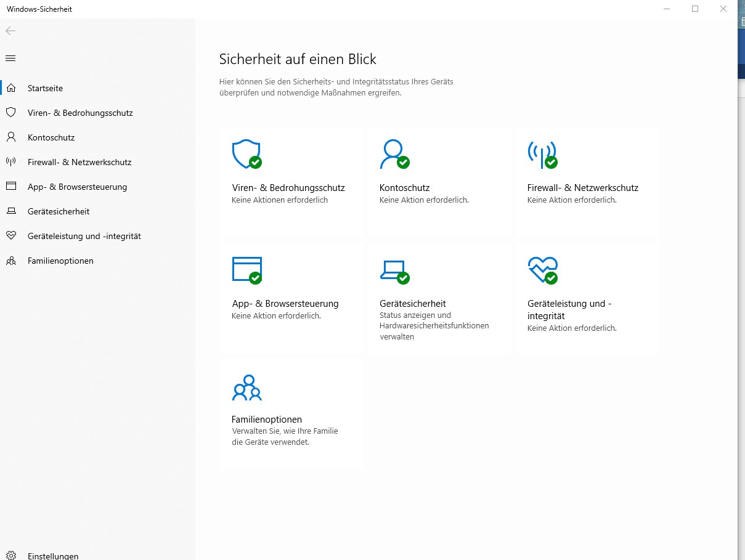
Task: Open Familienoptionen sidebar entry
Action: click(x=60, y=261)
